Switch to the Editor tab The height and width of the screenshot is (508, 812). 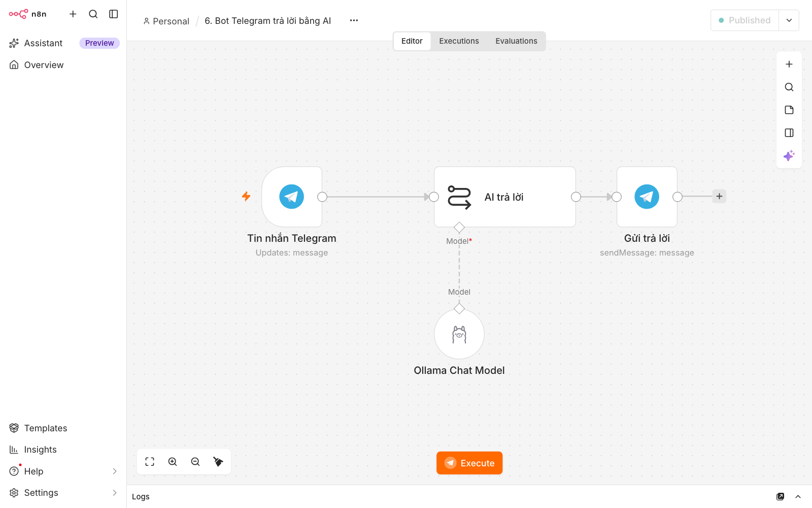click(412, 41)
